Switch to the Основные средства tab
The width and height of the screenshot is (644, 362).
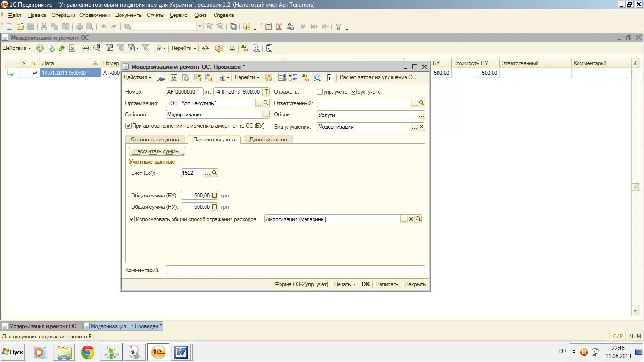[x=155, y=140]
